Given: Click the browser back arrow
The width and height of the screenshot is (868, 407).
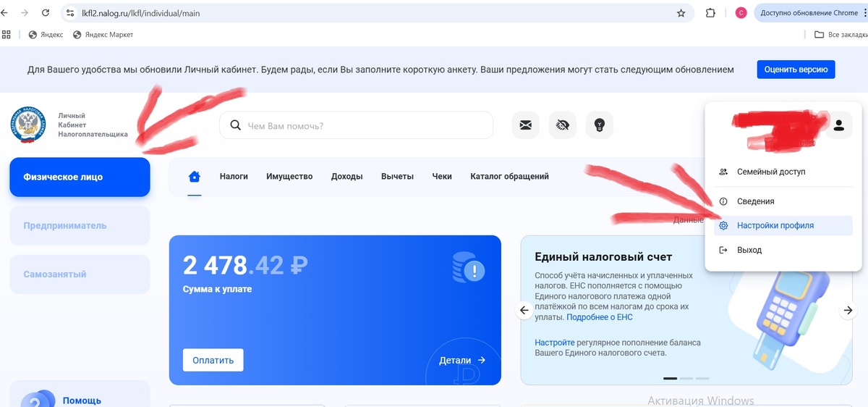Looking at the screenshot, I should (4, 13).
